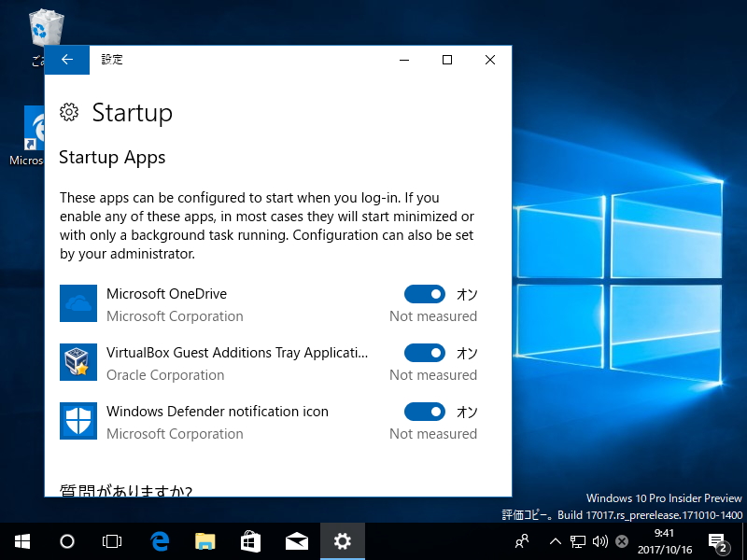The image size is (747, 560).
Task: Open Action Center notifications icon
Action: click(719, 542)
